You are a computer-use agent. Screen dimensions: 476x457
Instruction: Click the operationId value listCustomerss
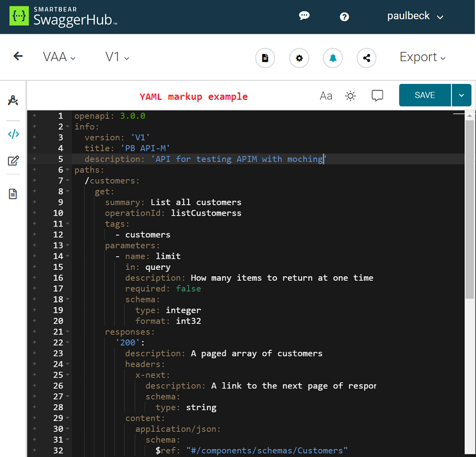(x=206, y=213)
